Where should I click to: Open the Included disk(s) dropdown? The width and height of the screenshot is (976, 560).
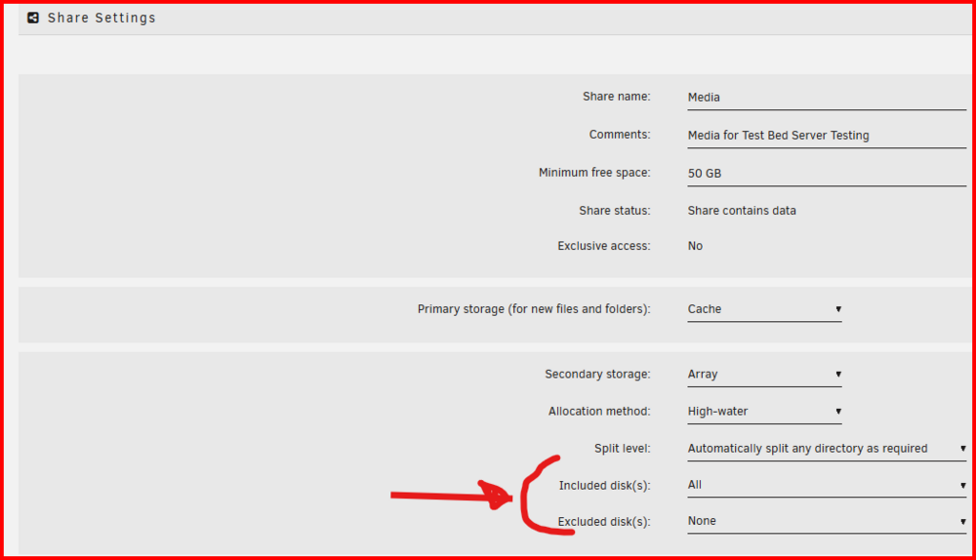tap(827, 485)
